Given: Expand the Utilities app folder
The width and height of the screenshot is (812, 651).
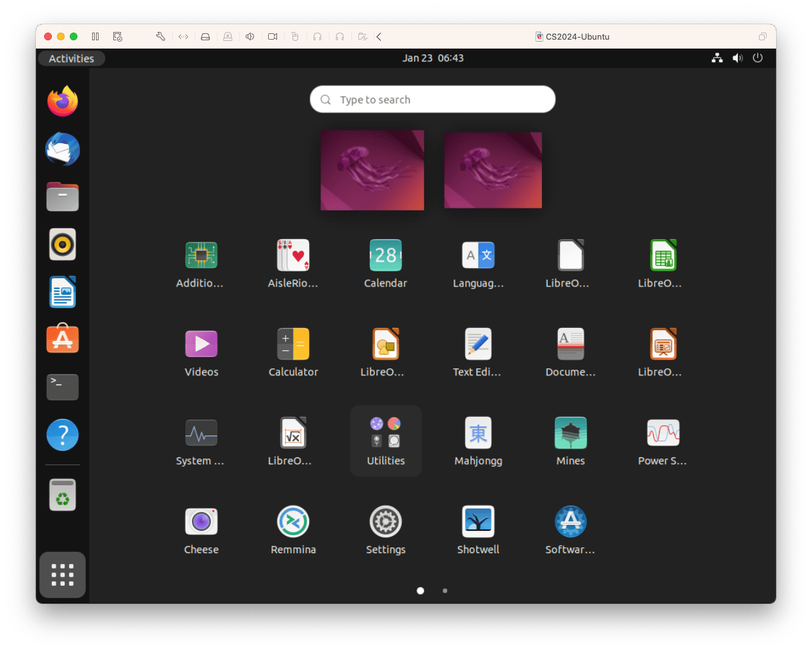Looking at the screenshot, I should (385, 432).
